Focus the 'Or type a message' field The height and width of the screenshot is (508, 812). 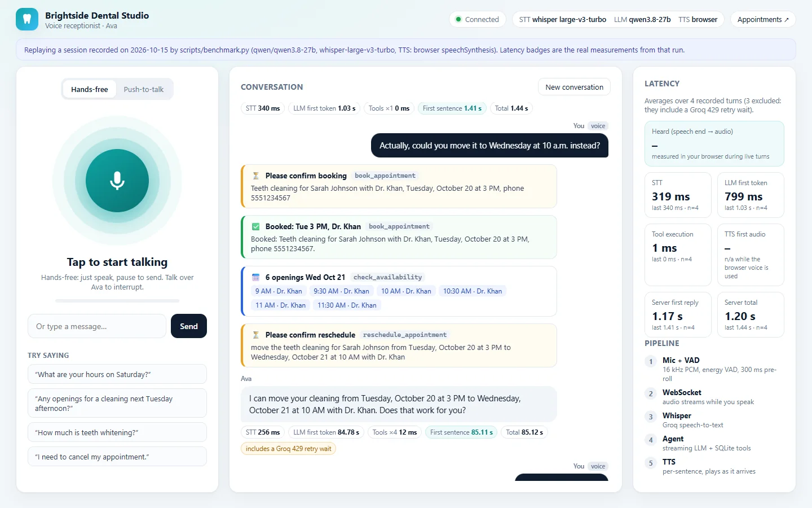97,326
